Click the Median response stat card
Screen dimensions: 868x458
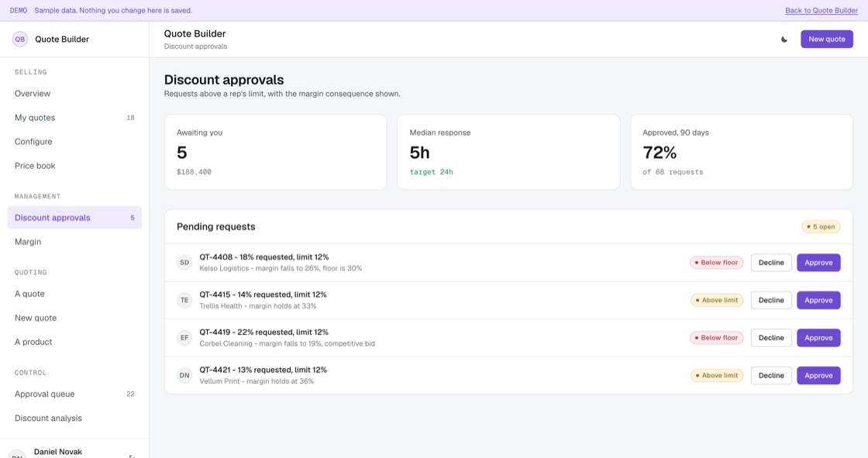point(508,153)
